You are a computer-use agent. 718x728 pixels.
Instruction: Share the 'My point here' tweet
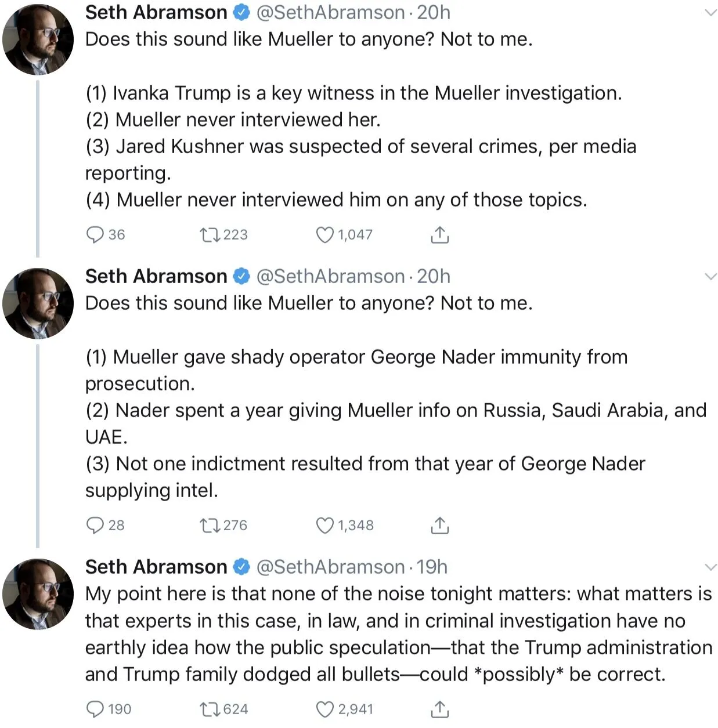(x=440, y=709)
